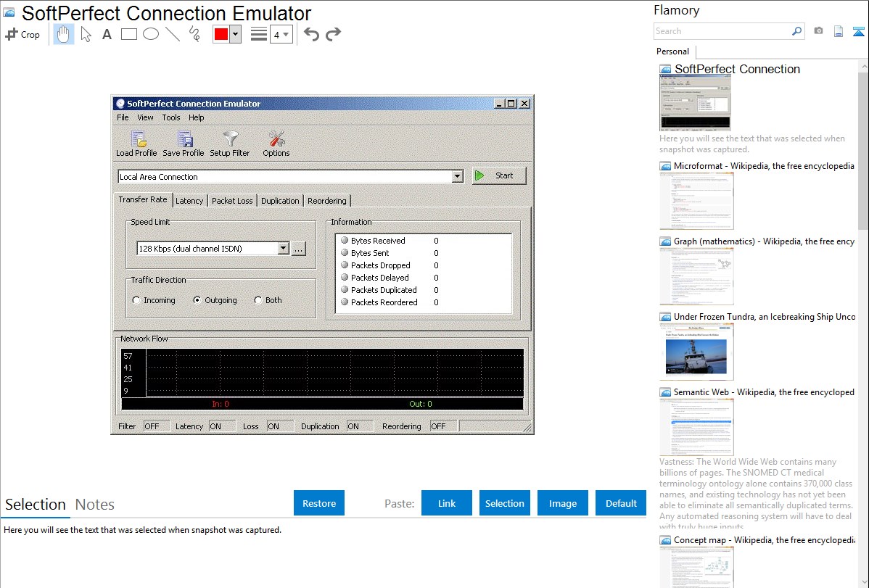Select the Both traffic direction option
The image size is (869, 588).
[x=258, y=300]
